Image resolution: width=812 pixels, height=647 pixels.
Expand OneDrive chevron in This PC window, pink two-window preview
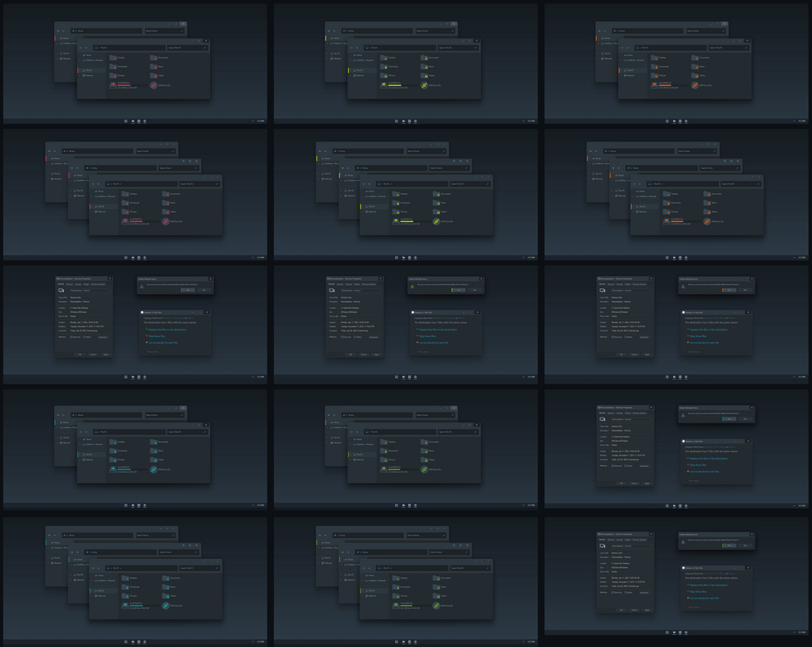pyautogui.click(x=80, y=60)
